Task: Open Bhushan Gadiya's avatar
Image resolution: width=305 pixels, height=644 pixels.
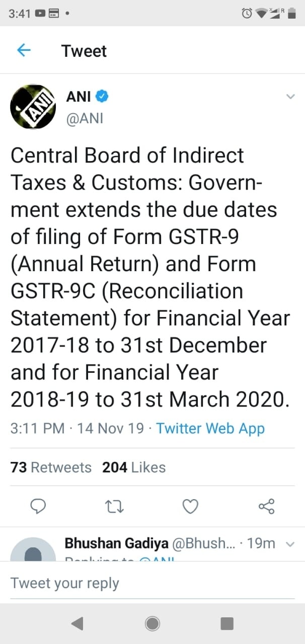Action: tap(33, 551)
